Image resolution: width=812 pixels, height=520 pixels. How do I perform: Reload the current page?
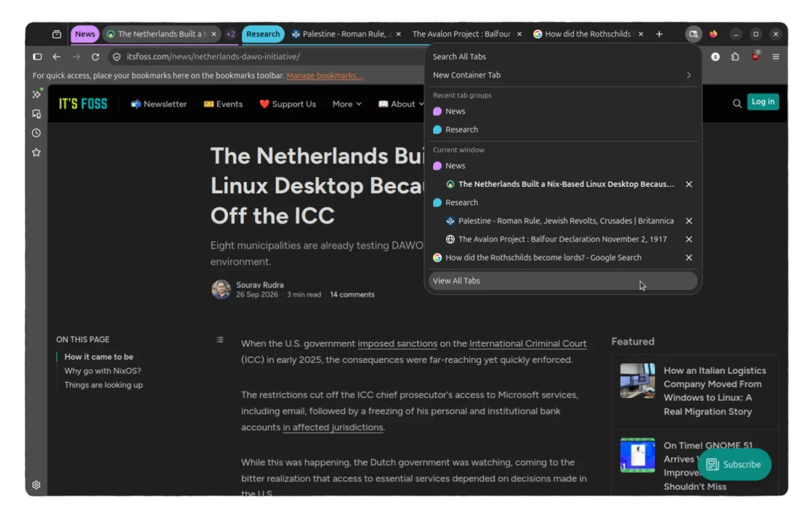95,57
